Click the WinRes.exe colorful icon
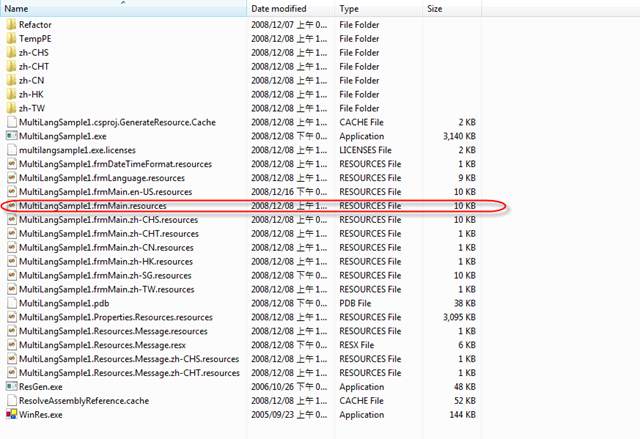 pos(11,415)
